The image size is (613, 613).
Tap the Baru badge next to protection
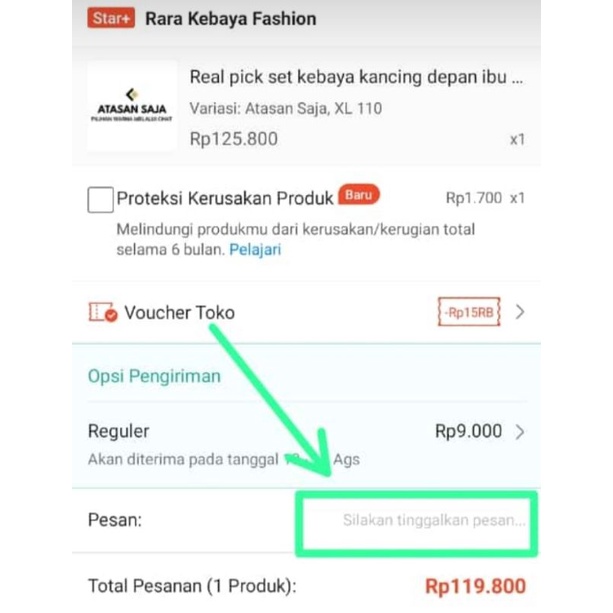(358, 194)
